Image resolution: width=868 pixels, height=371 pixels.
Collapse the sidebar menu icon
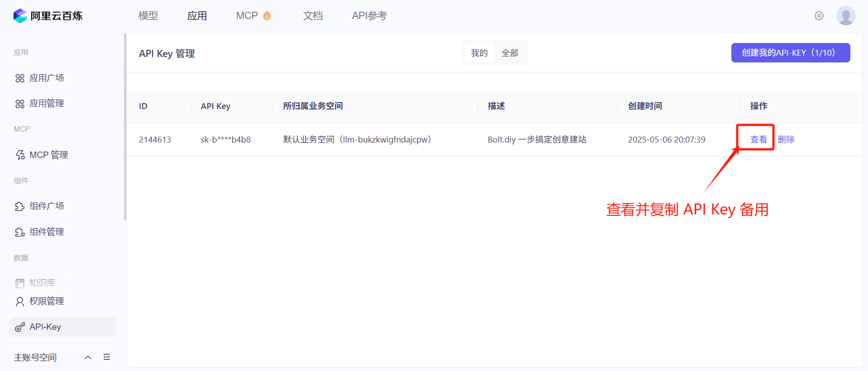click(107, 357)
